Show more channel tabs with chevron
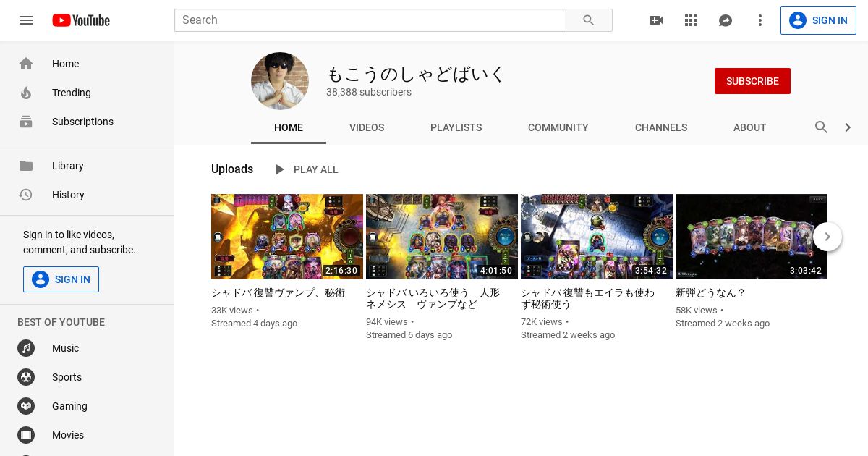Screen dimensions: 868x456 [x=848, y=127]
